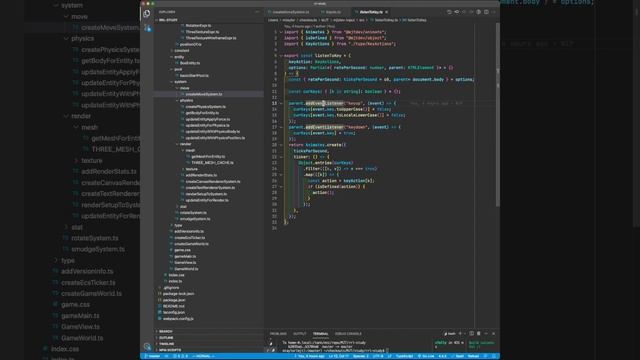This screenshot has width=640, height=360.
Task: Open Explorer panel more actions ellipsis
Action: [257, 12]
